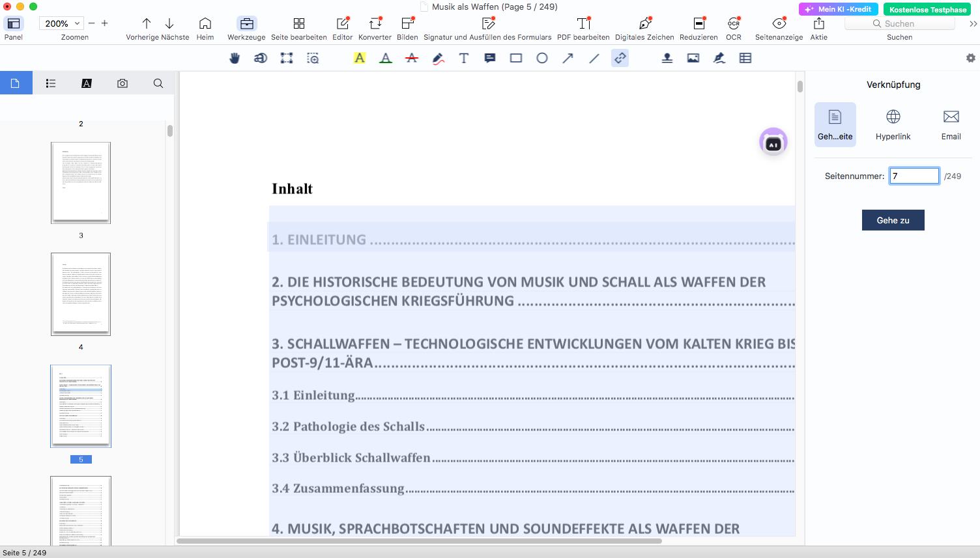The width and height of the screenshot is (980, 558).
Task: Go to previous page (Vorherige arrow)
Action: (x=147, y=23)
